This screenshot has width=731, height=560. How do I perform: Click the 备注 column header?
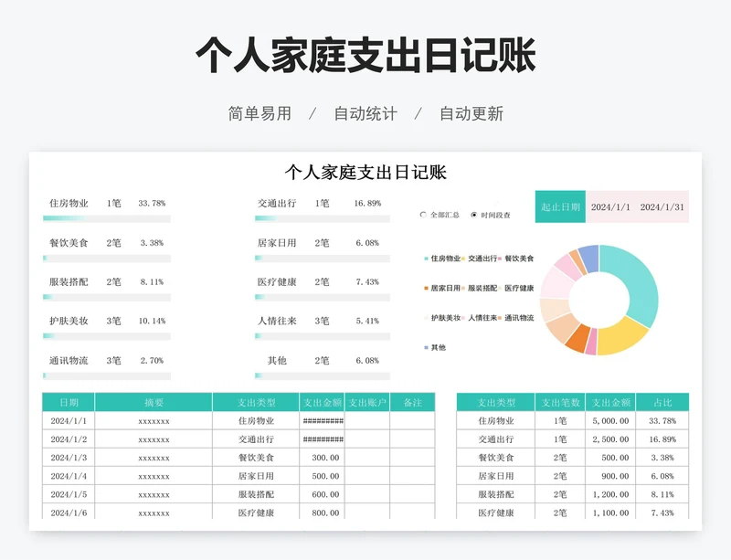click(x=413, y=402)
